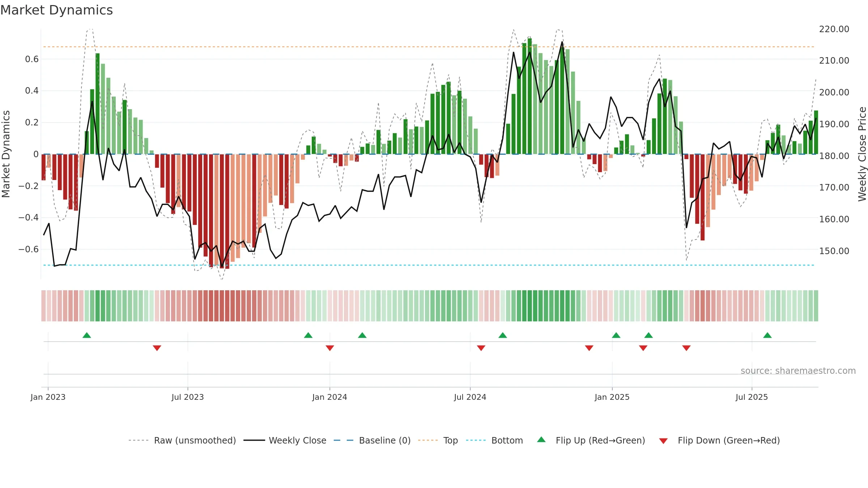Click the red flip-down marker just after Jul 2024
The image size is (868, 488).
[x=481, y=348]
